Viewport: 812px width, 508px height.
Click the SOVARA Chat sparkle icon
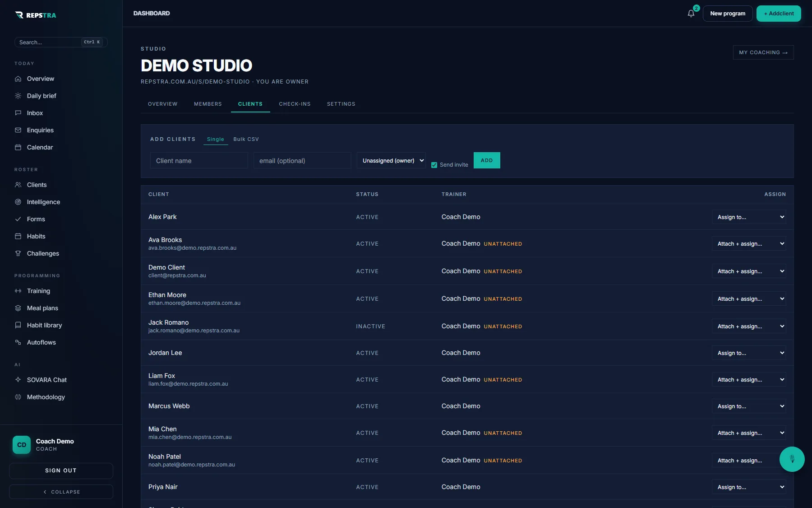pyautogui.click(x=18, y=380)
